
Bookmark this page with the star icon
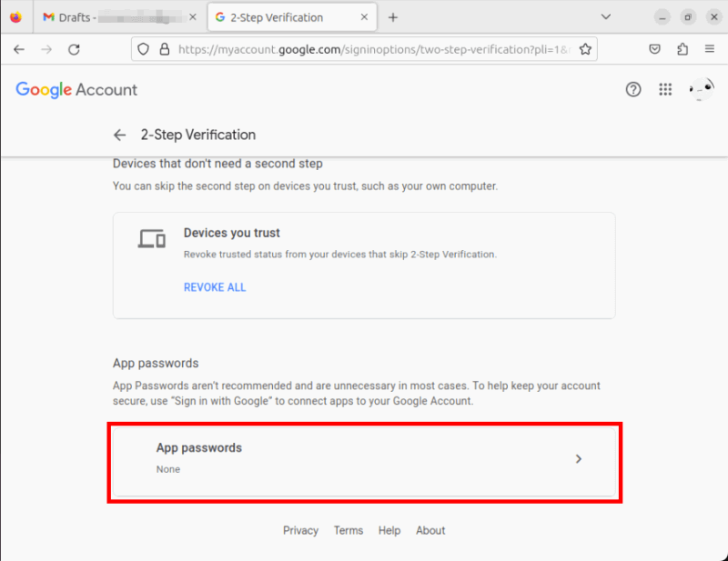click(x=585, y=49)
